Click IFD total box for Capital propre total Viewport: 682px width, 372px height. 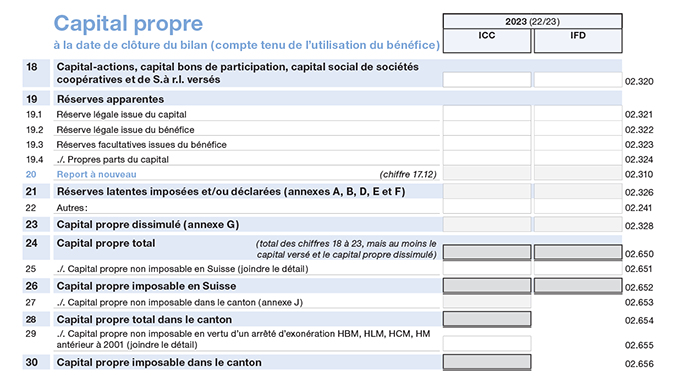578,253
